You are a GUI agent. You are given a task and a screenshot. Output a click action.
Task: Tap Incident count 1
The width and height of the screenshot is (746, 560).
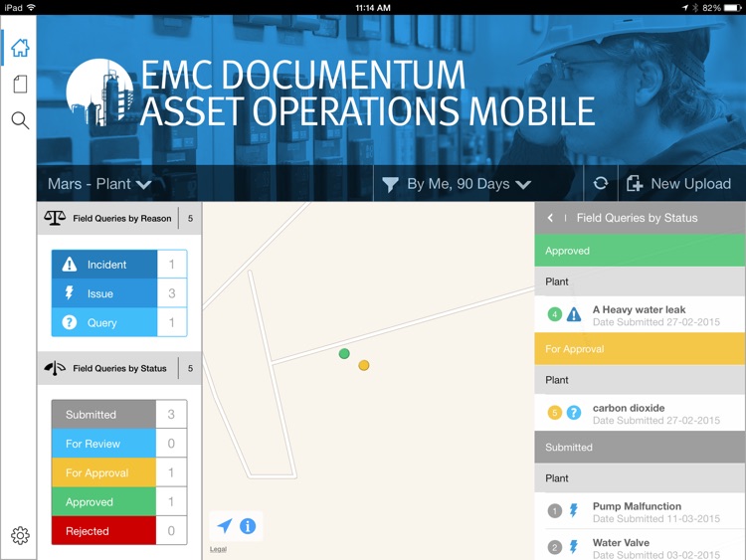172,264
